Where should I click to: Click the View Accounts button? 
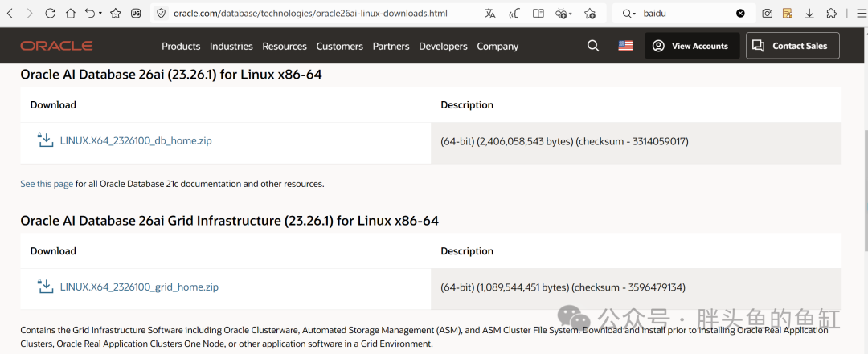point(692,46)
